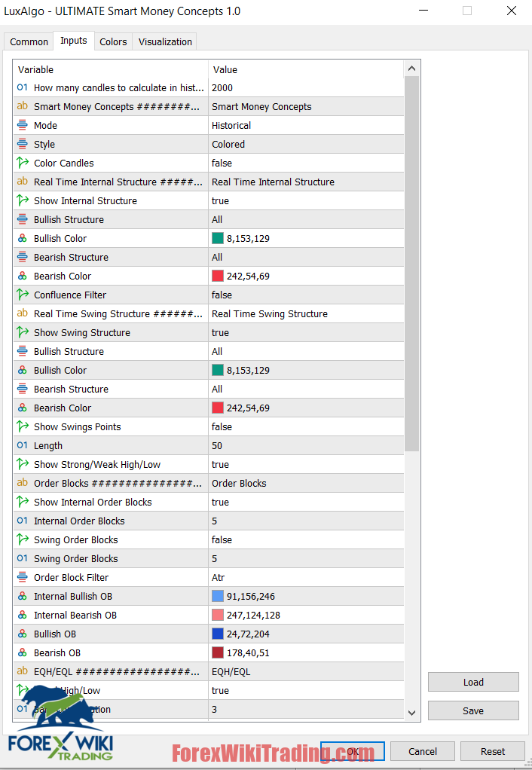Viewport: 532px width, 770px height.
Task: Open the Colors tab
Action: click(113, 41)
